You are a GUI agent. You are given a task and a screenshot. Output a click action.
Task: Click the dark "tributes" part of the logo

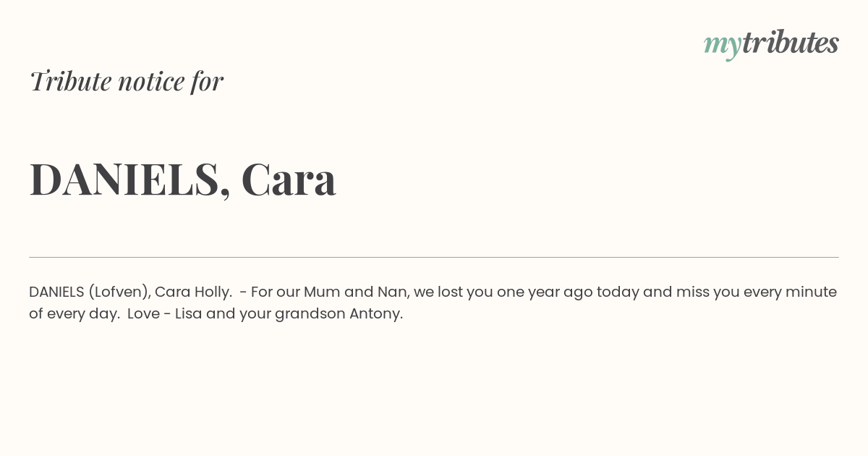tap(791, 42)
